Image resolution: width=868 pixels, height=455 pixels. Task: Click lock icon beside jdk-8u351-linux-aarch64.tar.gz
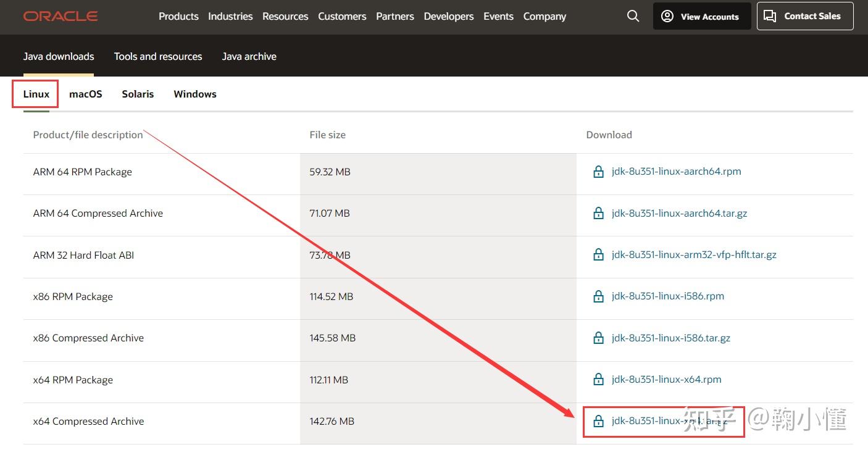click(598, 214)
